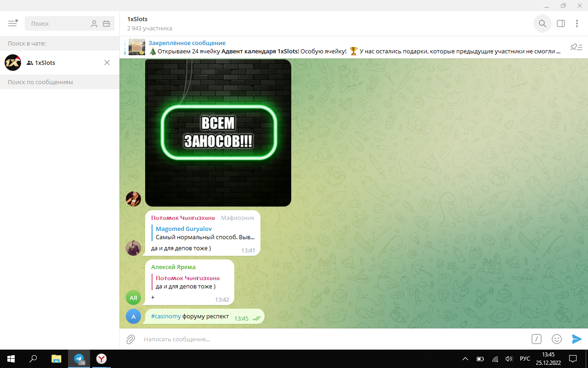Open the #casinomy hashtag link
The image size is (588, 368).
pyautogui.click(x=166, y=316)
